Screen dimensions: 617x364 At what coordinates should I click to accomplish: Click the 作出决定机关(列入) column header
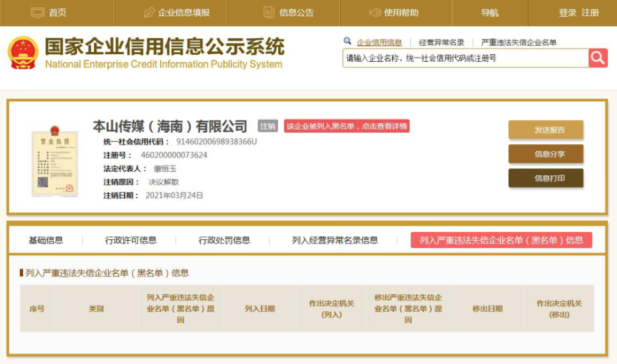click(331, 309)
